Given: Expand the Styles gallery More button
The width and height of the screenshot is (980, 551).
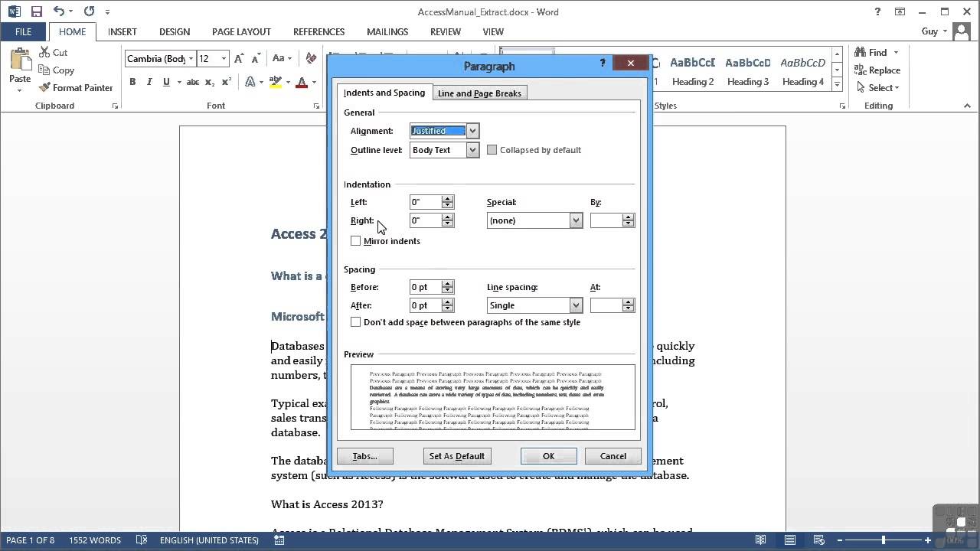Looking at the screenshot, I should pos(837,83).
